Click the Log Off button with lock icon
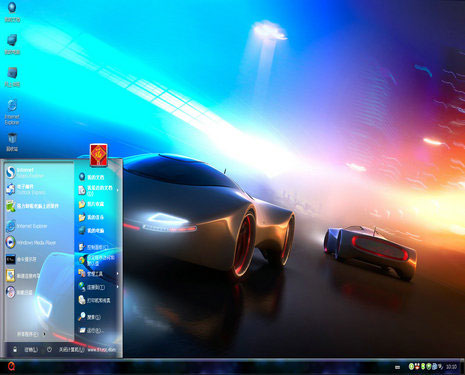This screenshot has width=465, height=375. [25, 349]
